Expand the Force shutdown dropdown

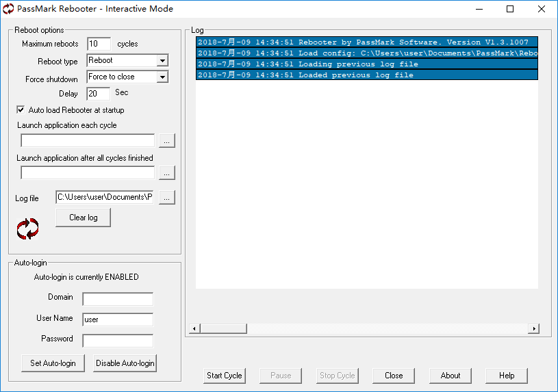pyautogui.click(x=162, y=77)
